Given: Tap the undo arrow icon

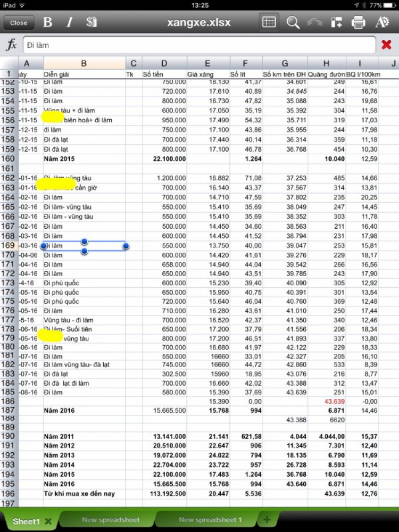Looking at the screenshot, I should pyautogui.click(x=314, y=22).
